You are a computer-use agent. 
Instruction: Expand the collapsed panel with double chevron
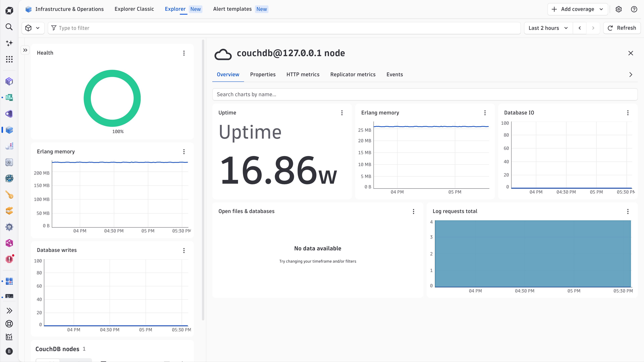coord(25,50)
